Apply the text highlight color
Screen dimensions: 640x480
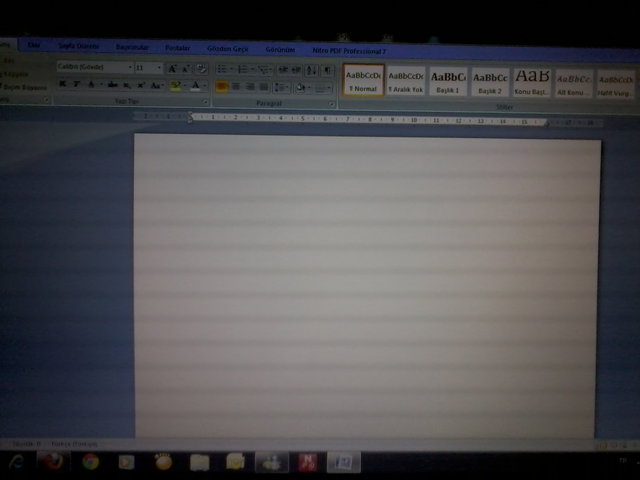point(176,86)
